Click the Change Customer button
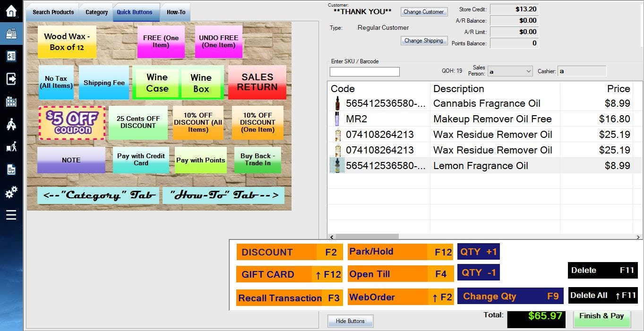644x331 pixels. (x=423, y=12)
